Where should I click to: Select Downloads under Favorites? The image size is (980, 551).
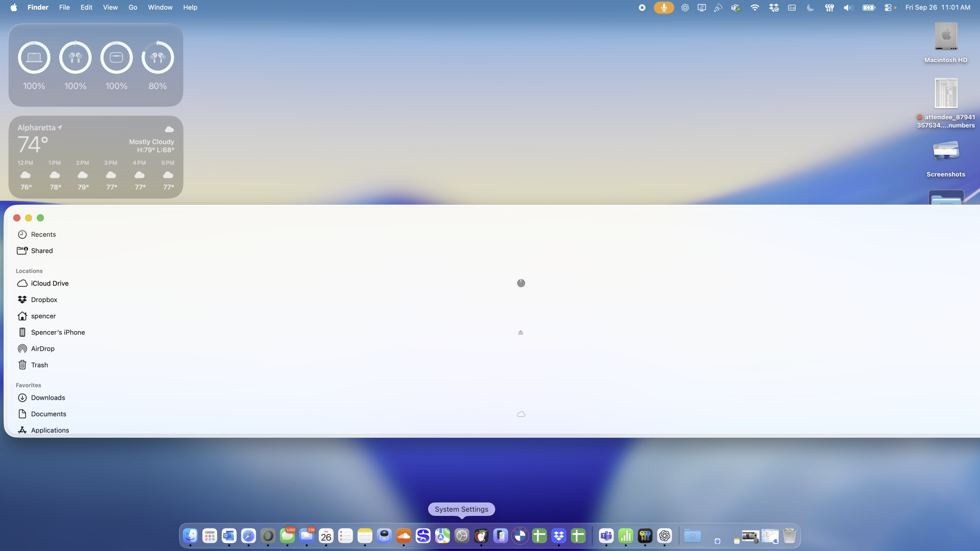coord(48,398)
